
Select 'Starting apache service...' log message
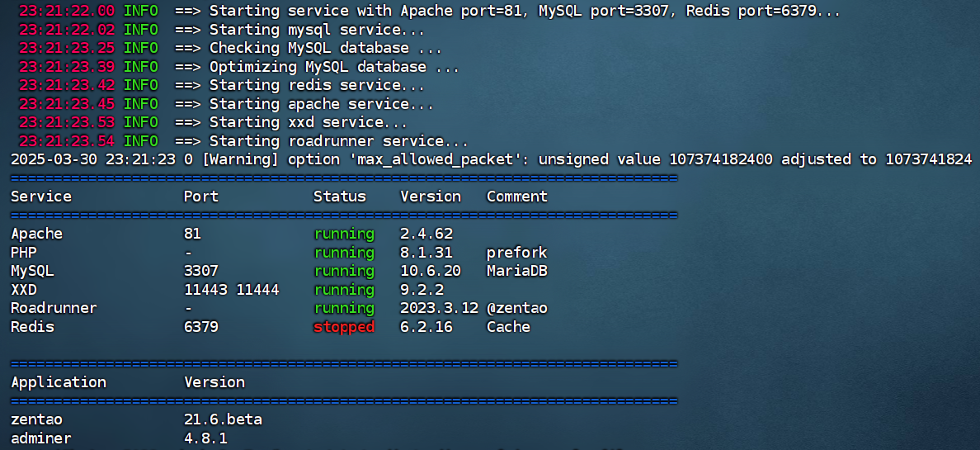pos(321,104)
